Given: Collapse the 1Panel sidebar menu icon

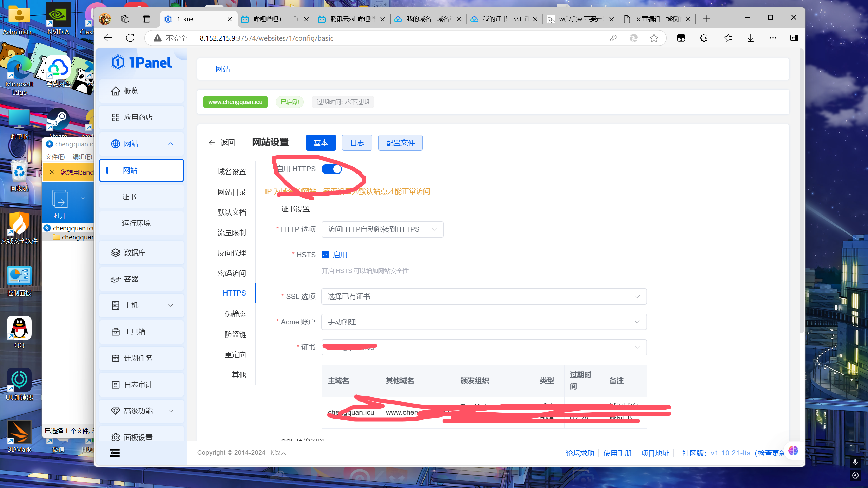Looking at the screenshot, I should click(115, 453).
